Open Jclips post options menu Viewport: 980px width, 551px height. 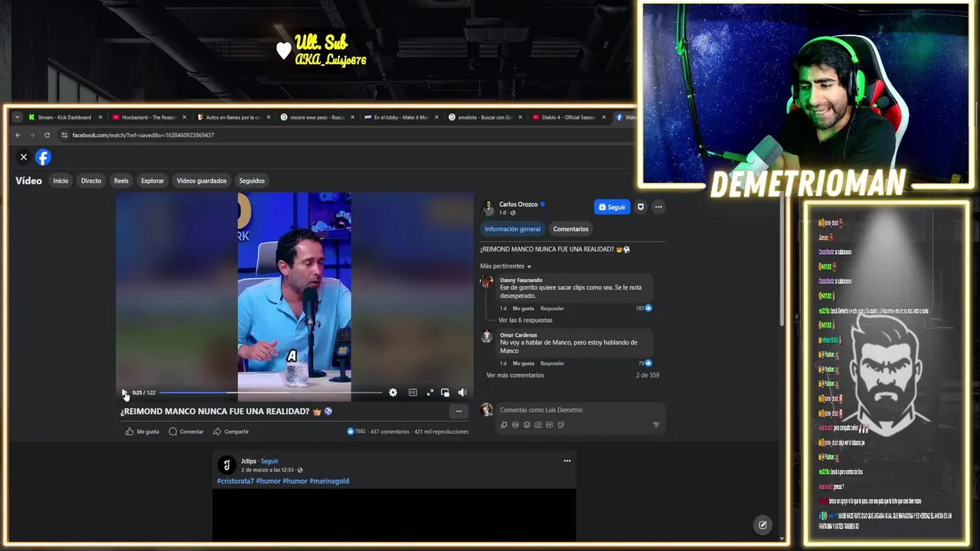pyautogui.click(x=567, y=461)
